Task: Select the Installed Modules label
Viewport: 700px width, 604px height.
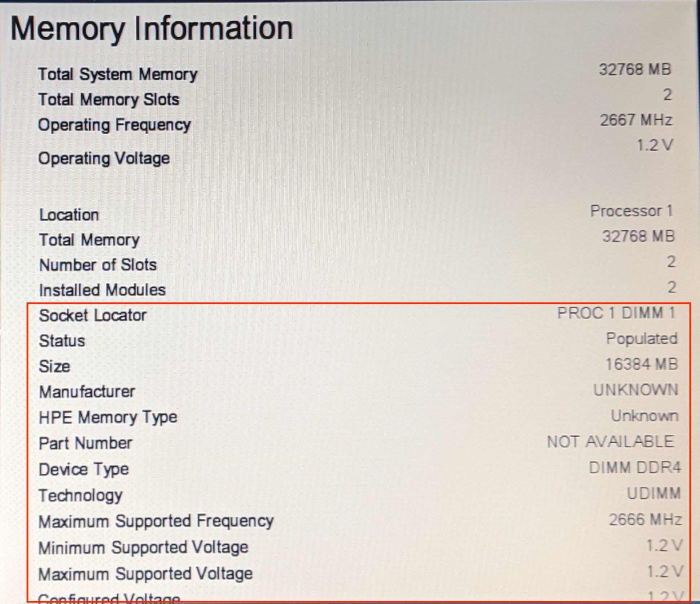Action: (x=102, y=290)
